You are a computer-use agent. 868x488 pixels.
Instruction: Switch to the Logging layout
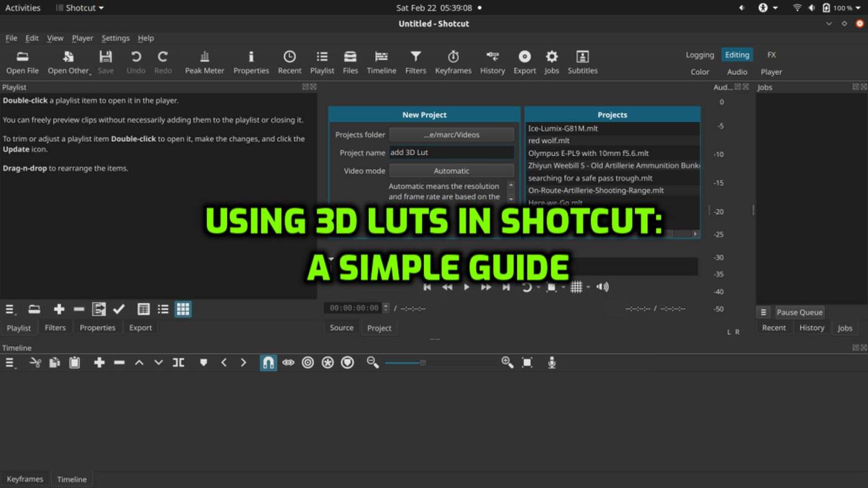pos(700,55)
